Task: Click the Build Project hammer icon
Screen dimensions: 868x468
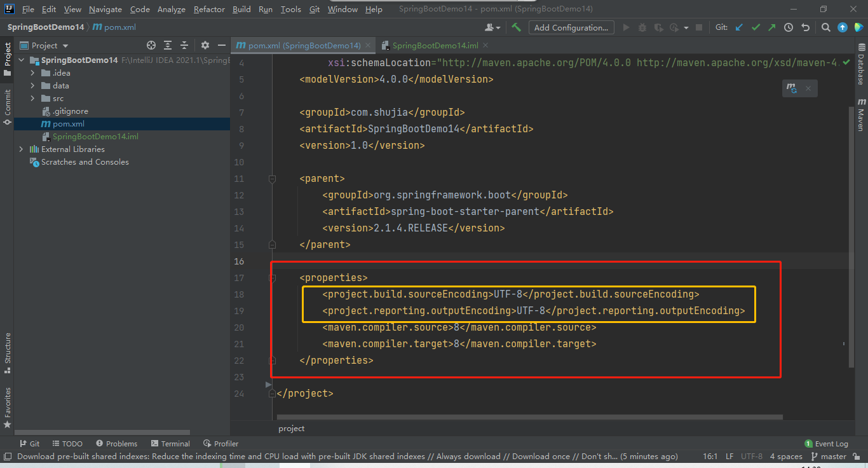Action: click(x=516, y=27)
